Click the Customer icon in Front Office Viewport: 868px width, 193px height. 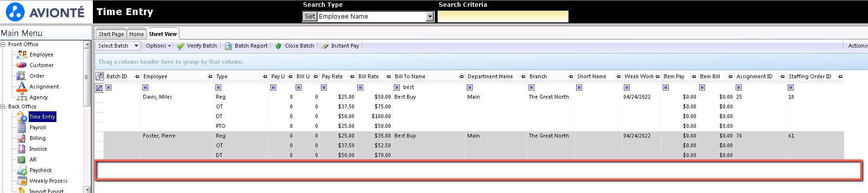click(x=22, y=65)
